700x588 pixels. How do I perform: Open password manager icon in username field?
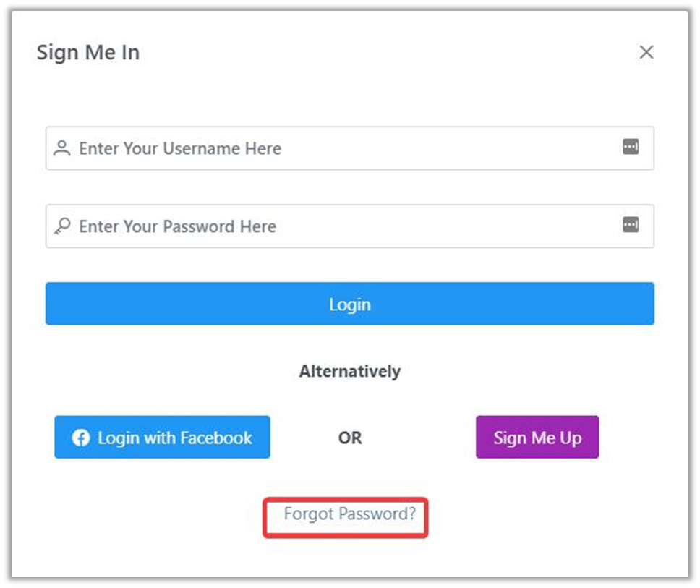tap(631, 148)
